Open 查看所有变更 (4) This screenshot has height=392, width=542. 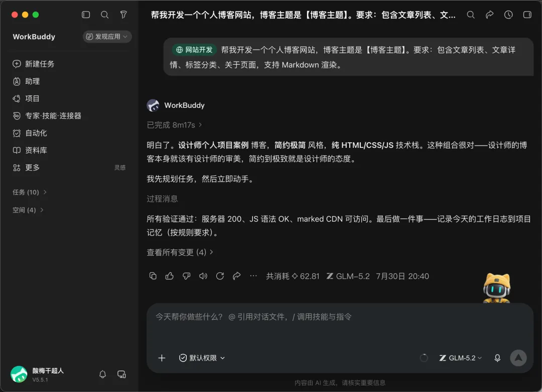(x=180, y=253)
